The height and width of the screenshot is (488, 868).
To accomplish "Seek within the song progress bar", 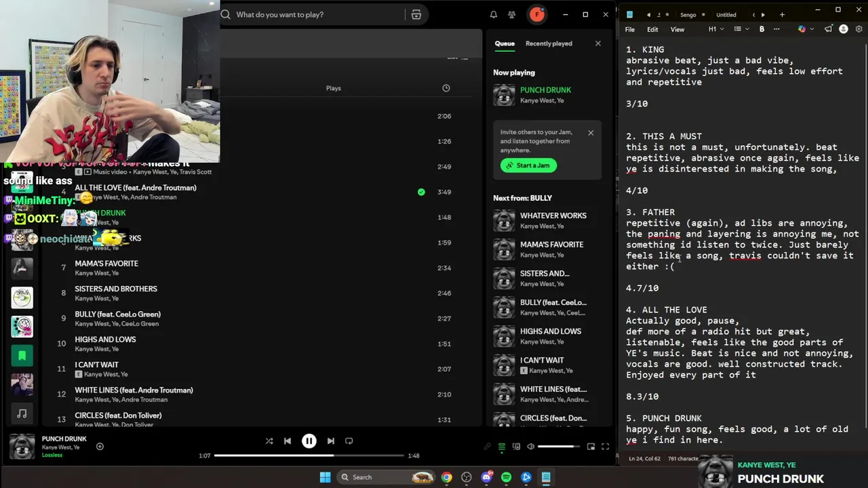I will [x=309, y=455].
